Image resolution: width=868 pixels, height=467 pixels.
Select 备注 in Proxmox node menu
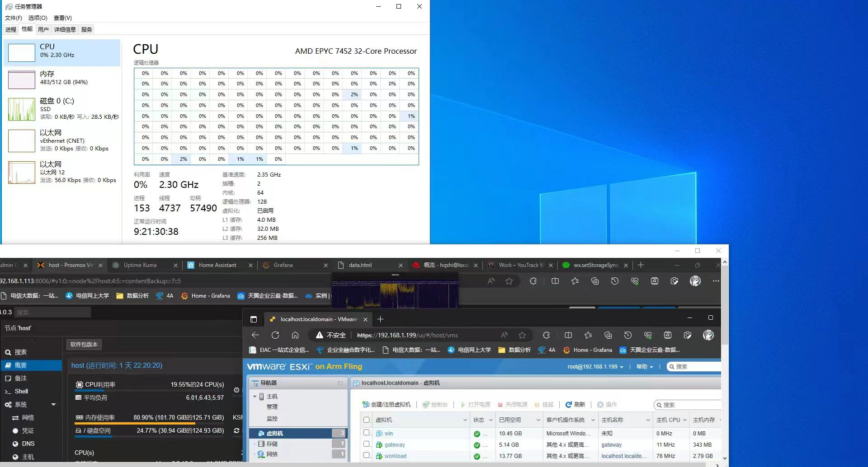pos(31,378)
